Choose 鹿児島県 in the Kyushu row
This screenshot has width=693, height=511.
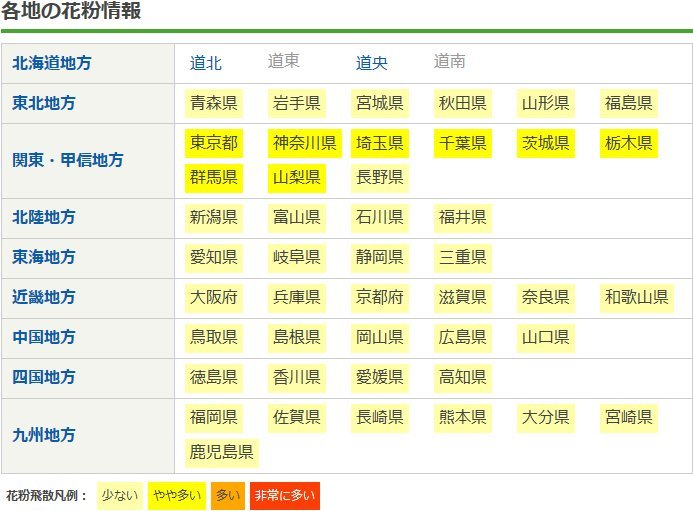222,453
